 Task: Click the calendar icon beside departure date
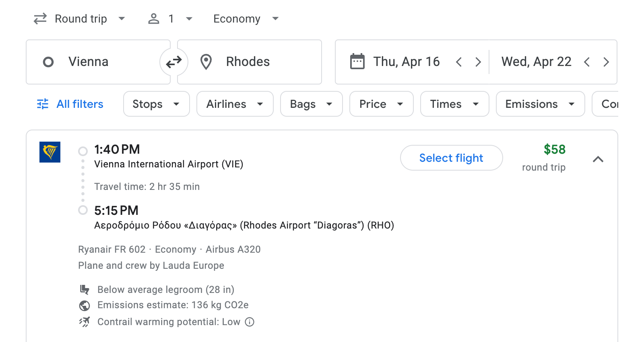(357, 62)
